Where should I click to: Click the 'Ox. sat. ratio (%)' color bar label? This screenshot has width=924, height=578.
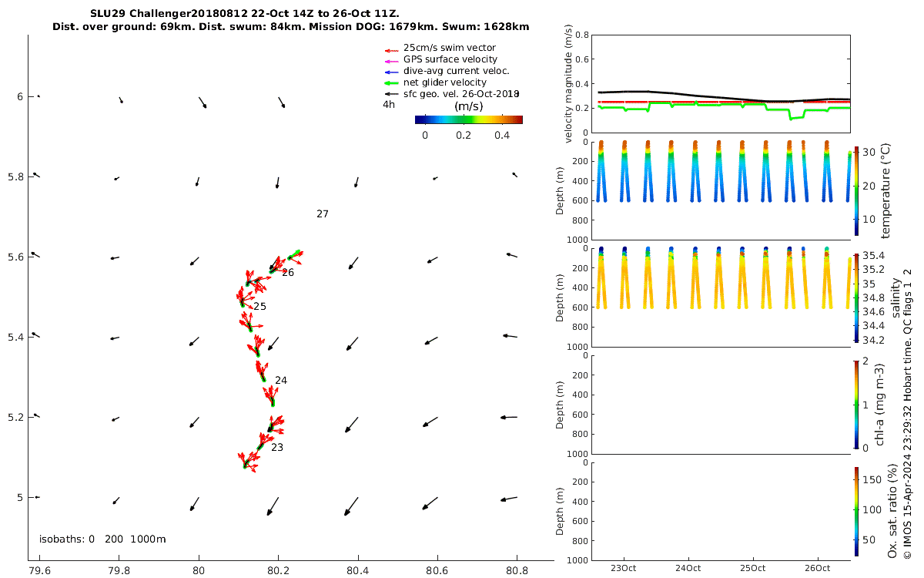[x=892, y=511]
